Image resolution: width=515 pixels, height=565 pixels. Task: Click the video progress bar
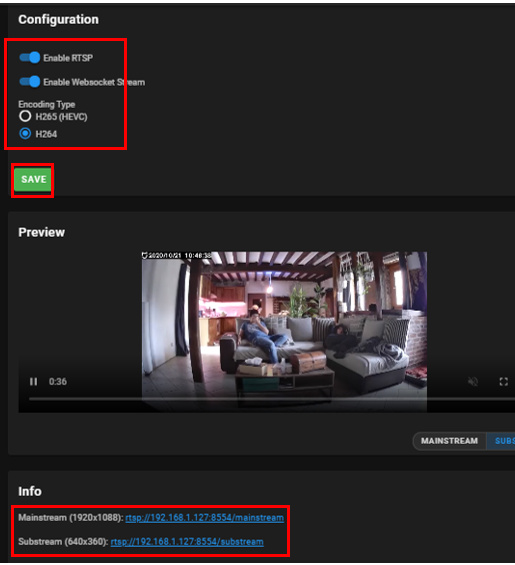pyautogui.click(x=272, y=399)
